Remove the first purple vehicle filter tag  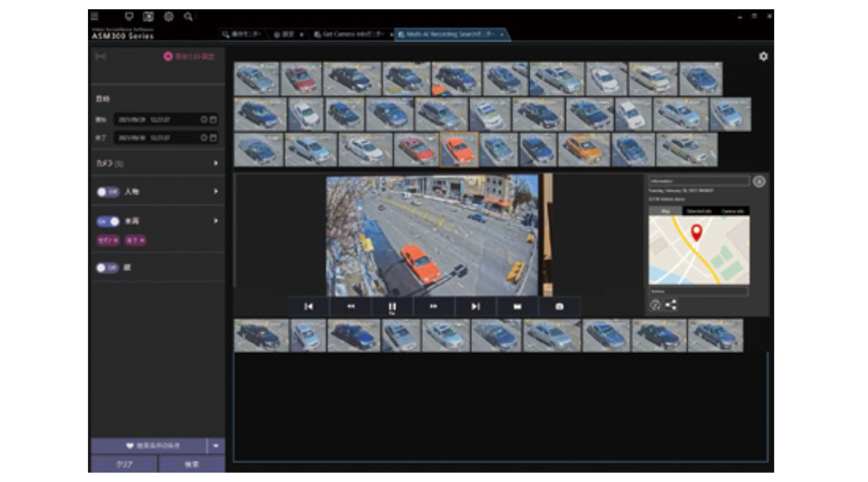(115, 240)
